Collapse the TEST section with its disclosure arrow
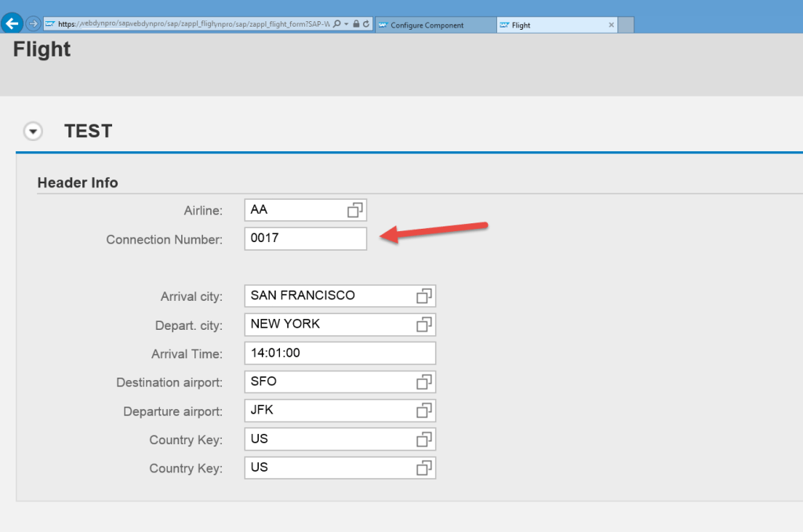 click(x=33, y=131)
